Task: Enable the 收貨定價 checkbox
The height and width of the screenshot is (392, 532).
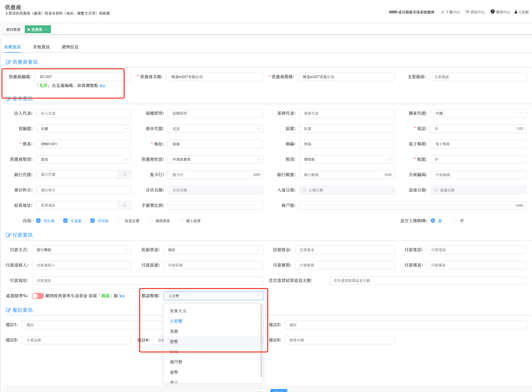Action: click(x=120, y=221)
